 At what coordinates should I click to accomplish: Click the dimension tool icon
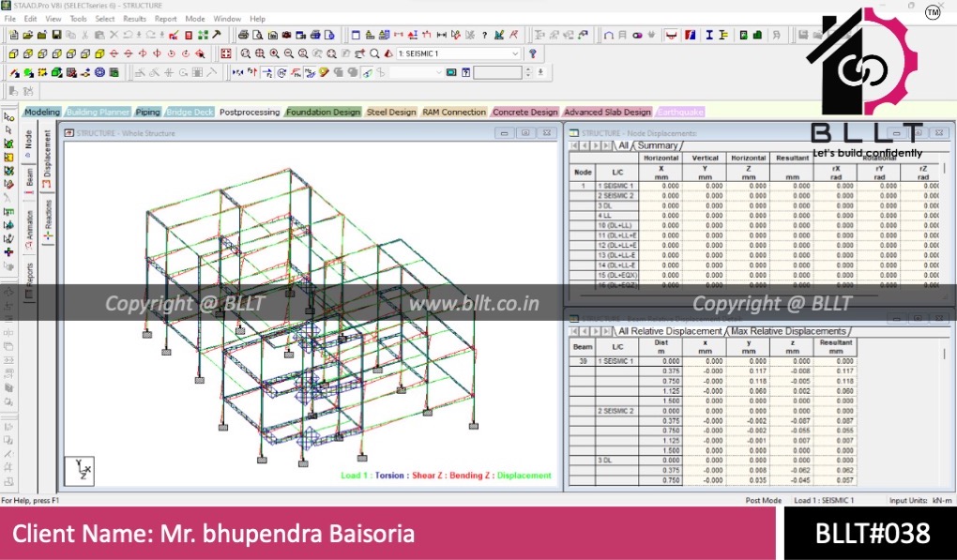click(x=442, y=36)
